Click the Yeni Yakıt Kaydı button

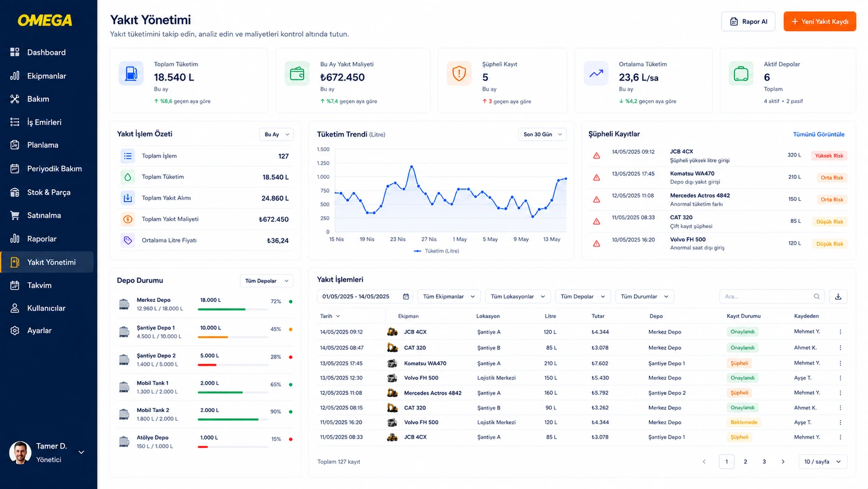(820, 21)
